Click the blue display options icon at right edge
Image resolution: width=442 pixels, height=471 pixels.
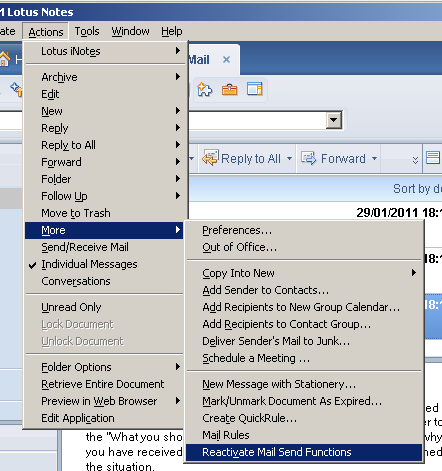point(433,157)
